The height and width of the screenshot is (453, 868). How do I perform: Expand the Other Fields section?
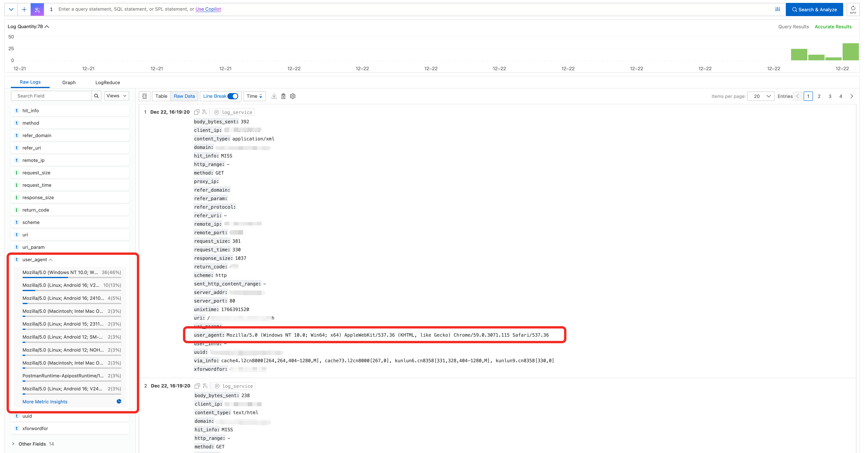point(32,444)
